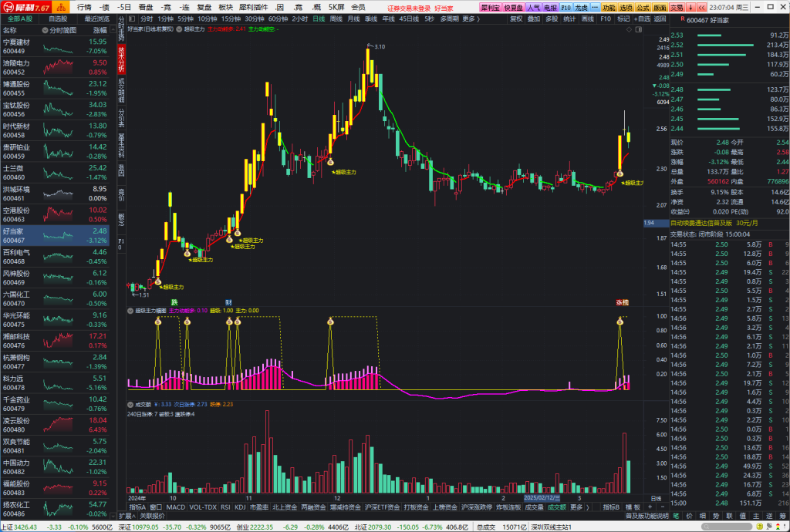
Task: Open the 指标A indicator group selector
Action: [137, 507]
